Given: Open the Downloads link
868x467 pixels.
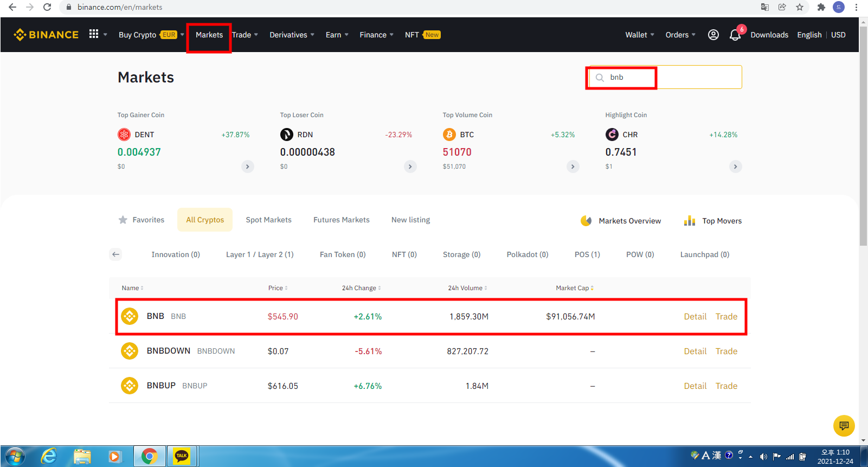Looking at the screenshot, I should pos(769,35).
